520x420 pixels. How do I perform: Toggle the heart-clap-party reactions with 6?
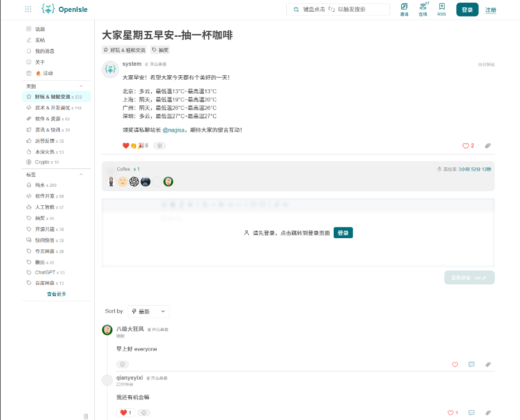pos(136,146)
